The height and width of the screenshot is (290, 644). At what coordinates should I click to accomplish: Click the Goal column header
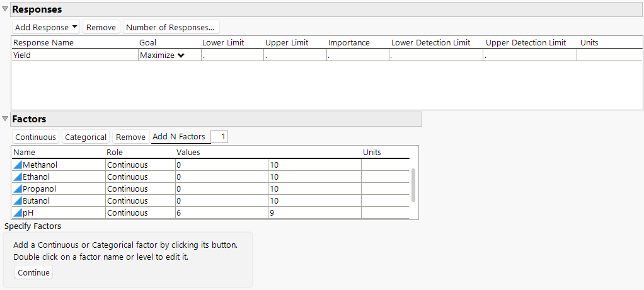click(x=148, y=43)
